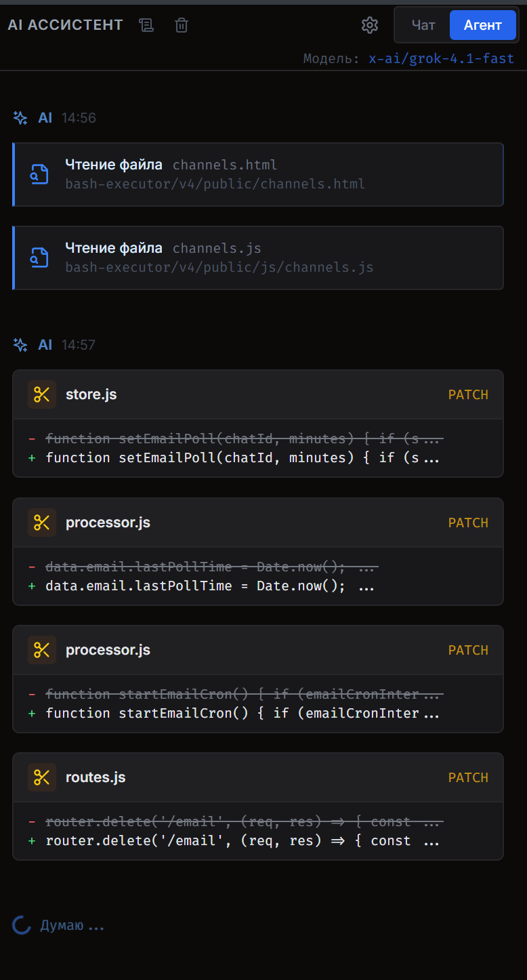Viewport: 527px width, 980px height.
Task: Open settings via gear icon
Action: pos(369,25)
